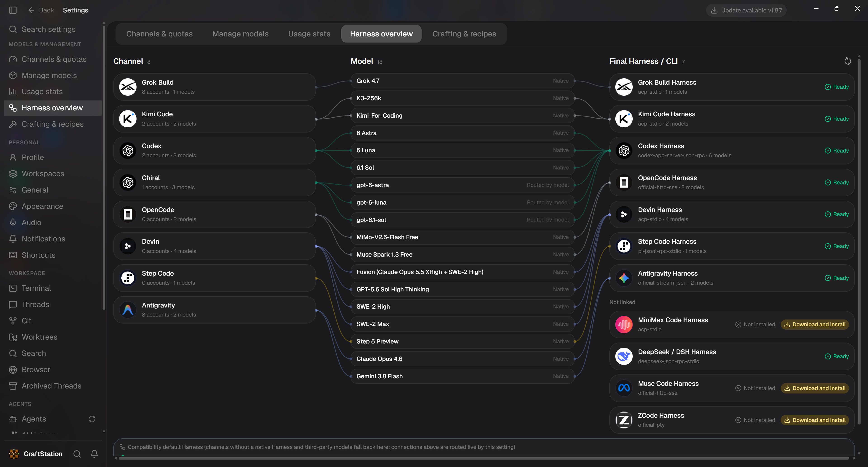Go back using the Back button

click(41, 10)
